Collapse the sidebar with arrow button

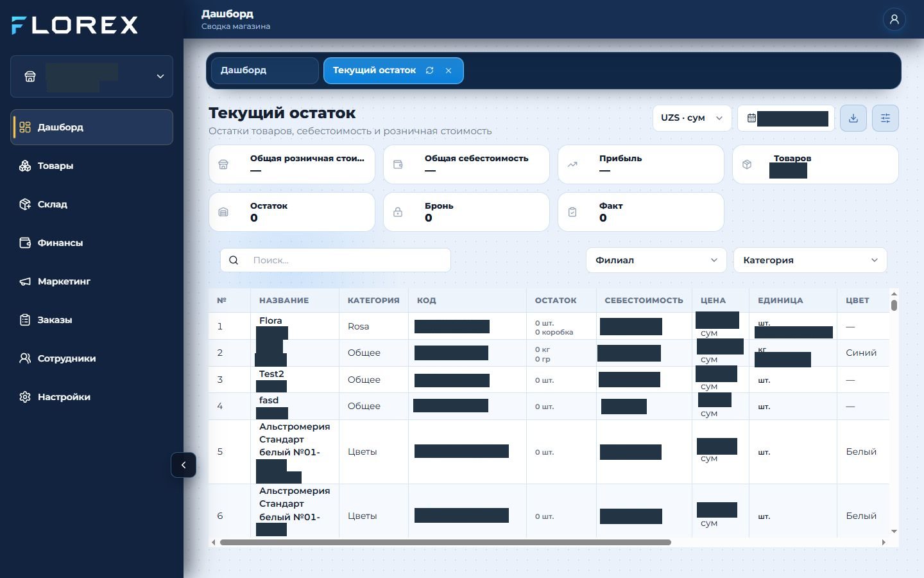click(x=184, y=465)
